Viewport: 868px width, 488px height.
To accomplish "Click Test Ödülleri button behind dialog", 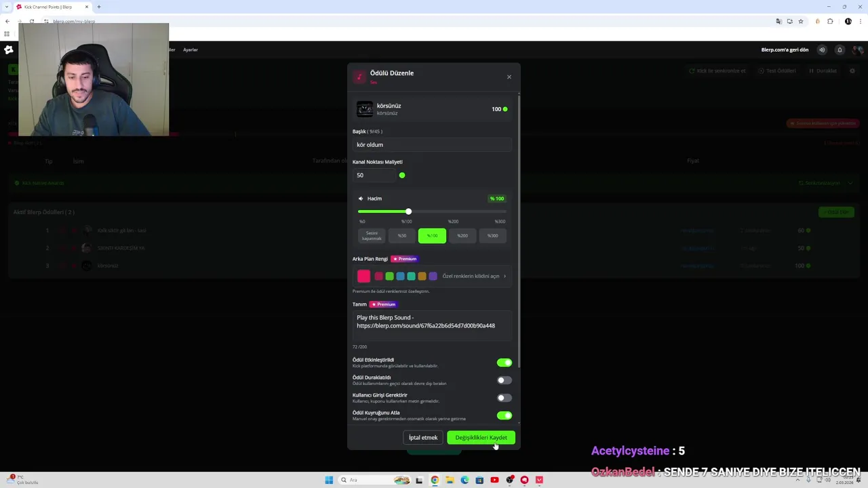I will tap(777, 70).
